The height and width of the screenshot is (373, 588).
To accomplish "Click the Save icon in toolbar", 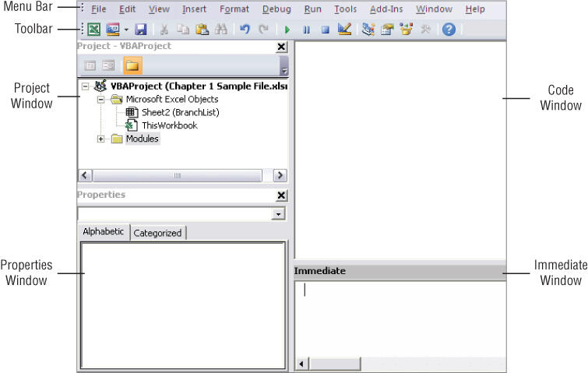I will [141, 30].
